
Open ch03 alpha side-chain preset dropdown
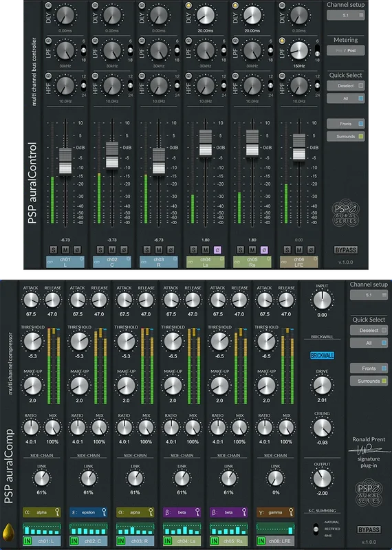point(135,512)
